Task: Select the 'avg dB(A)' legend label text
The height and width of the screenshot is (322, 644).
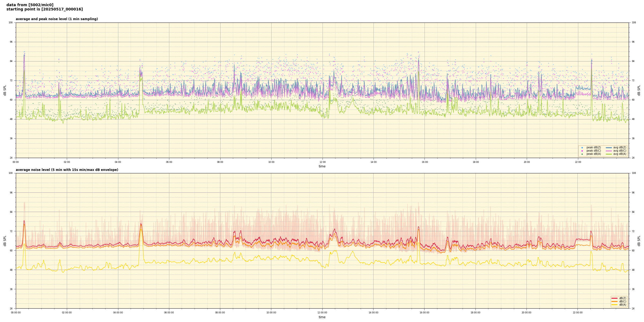Action: [x=620, y=154]
